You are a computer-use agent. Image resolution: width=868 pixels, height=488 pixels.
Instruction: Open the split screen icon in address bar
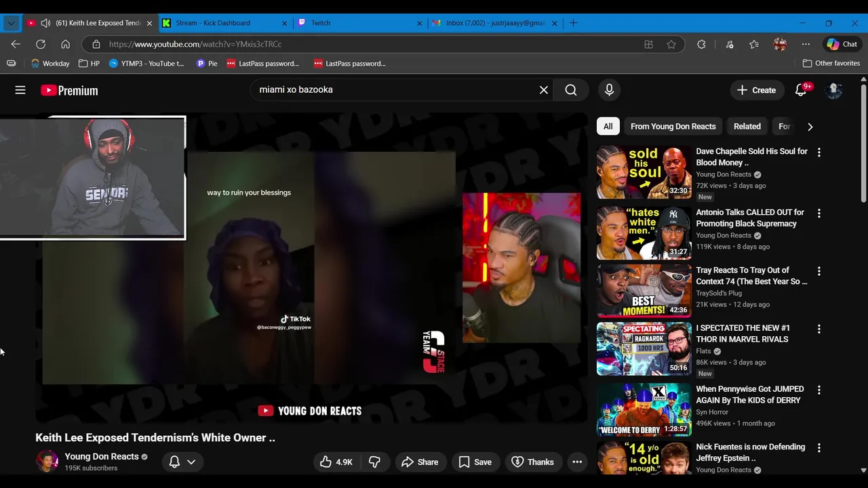point(648,44)
